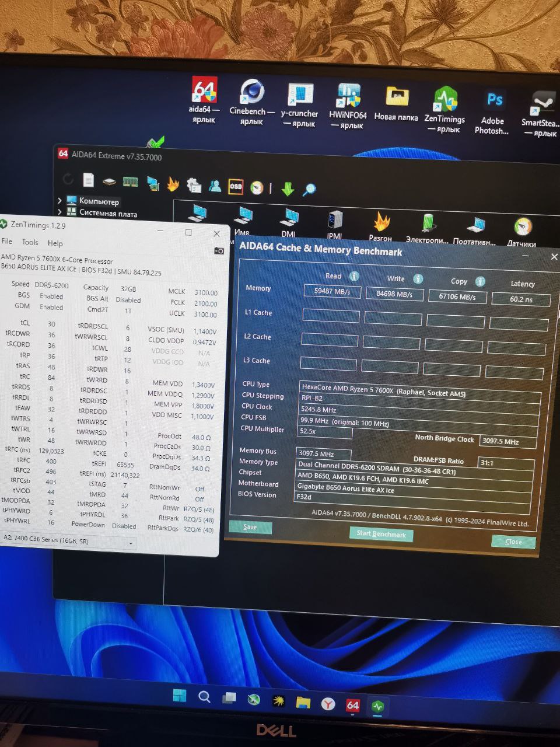Click the user silhouette icon in AIDA64 toolbar
The image size is (560, 747).
215,185
